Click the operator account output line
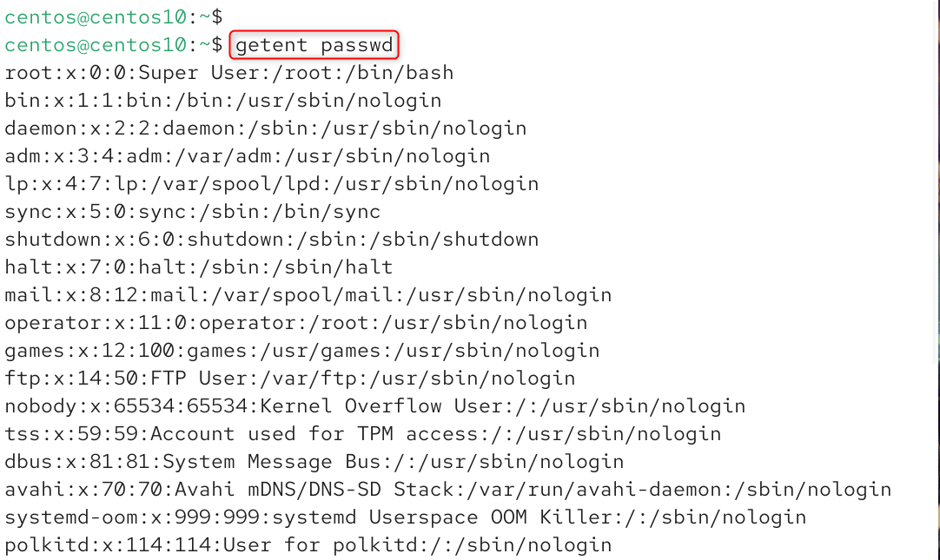Viewport: 940px width, 560px height. (x=295, y=323)
